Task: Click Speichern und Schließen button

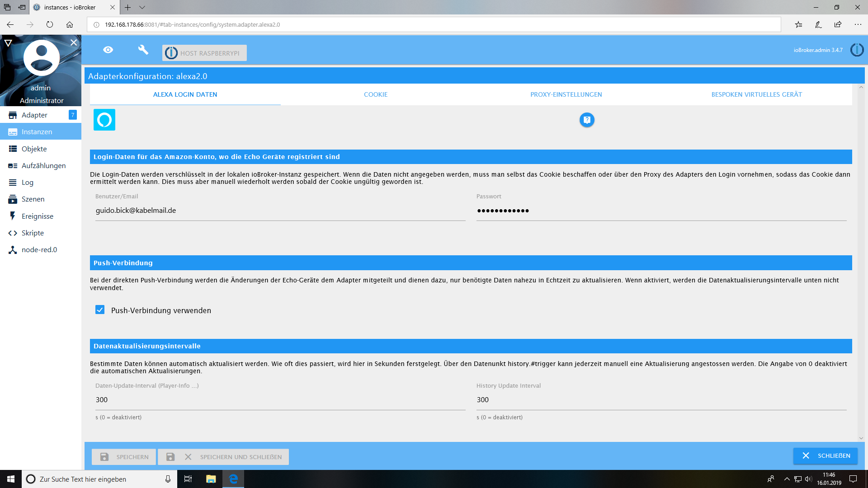Action: pos(223,457)
